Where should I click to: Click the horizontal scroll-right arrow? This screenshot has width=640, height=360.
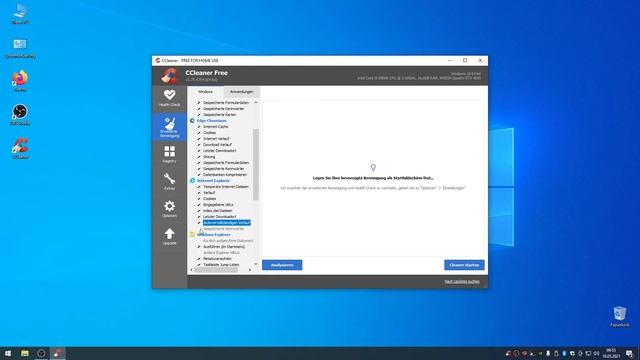pos(250,270)
